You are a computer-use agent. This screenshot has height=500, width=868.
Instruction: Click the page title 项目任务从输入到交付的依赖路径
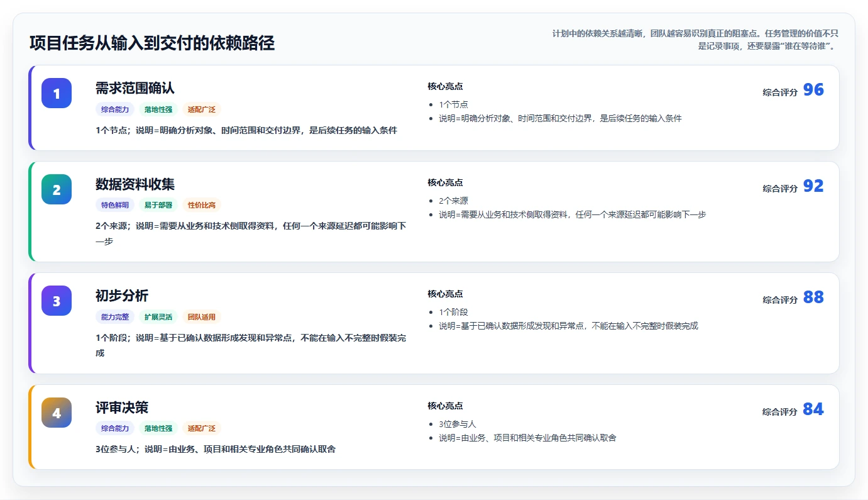(152, 43)
